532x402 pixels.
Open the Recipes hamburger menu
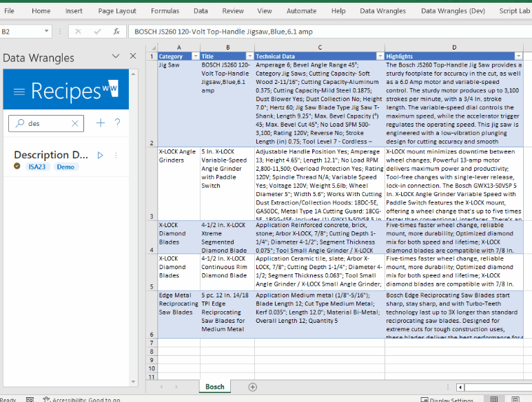19,92
